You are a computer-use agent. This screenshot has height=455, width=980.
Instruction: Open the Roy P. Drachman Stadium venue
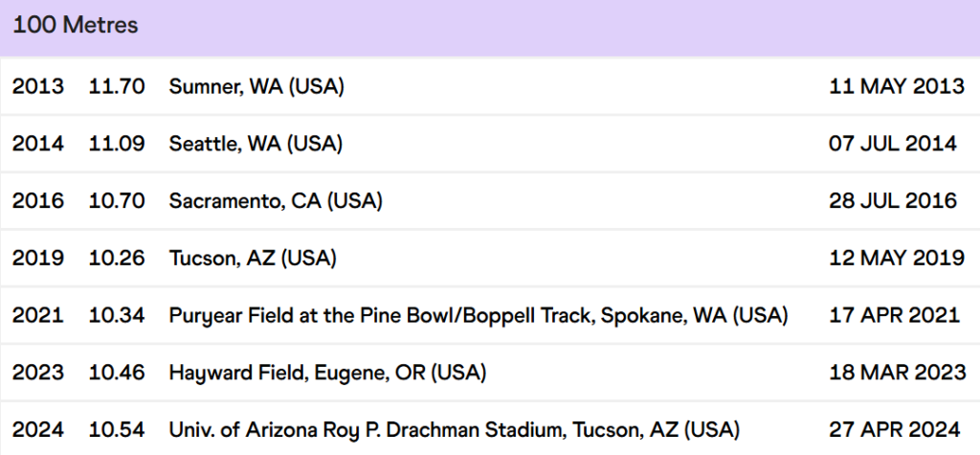[455, 430]
